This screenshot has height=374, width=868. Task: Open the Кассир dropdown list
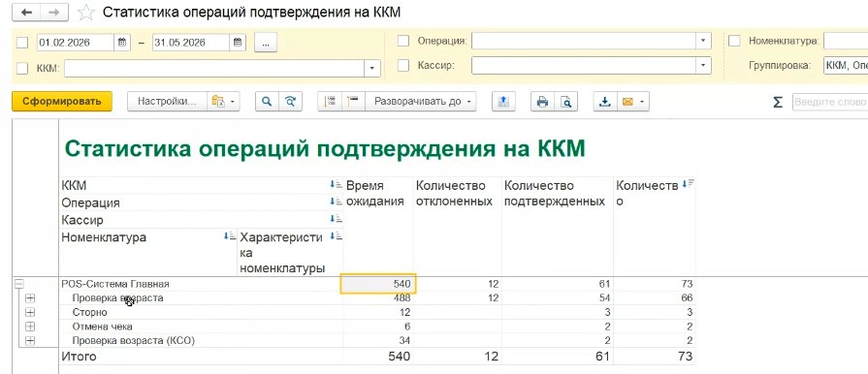(703, 65)
